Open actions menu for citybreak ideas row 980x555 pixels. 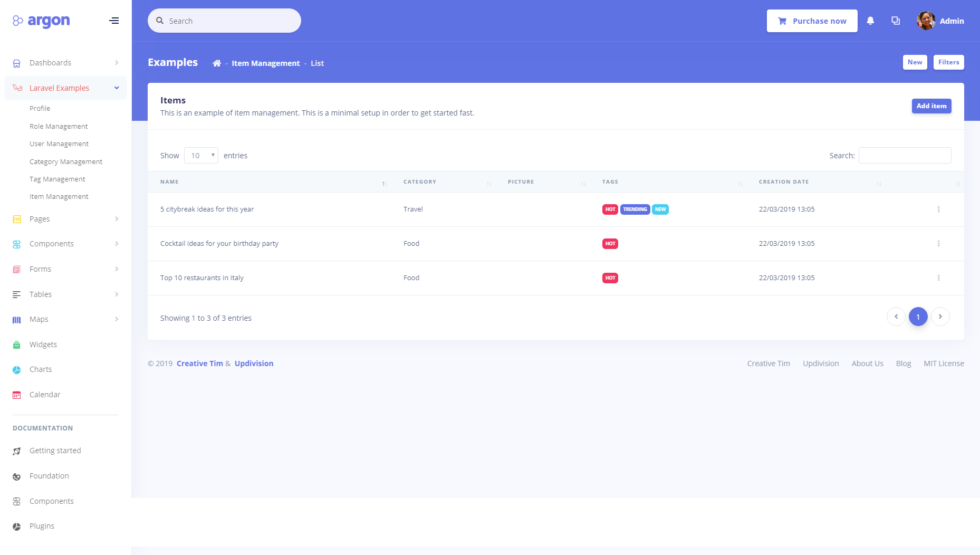coord(938,209)
